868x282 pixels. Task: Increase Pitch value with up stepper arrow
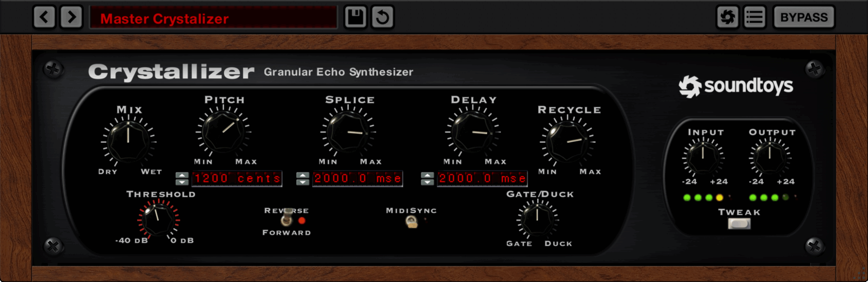click(x=182, y=175)
